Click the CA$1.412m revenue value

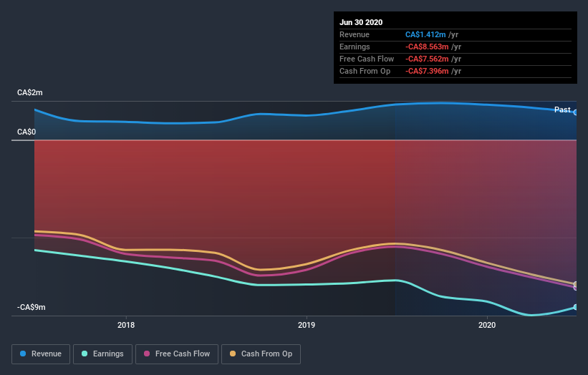click(x=425, y=34)
